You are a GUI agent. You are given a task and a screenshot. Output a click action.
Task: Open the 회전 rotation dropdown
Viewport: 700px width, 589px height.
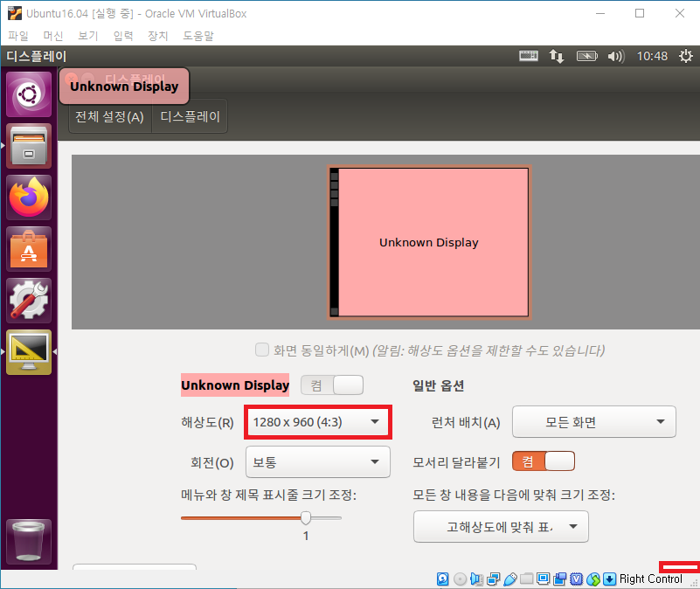click(318, 461)
